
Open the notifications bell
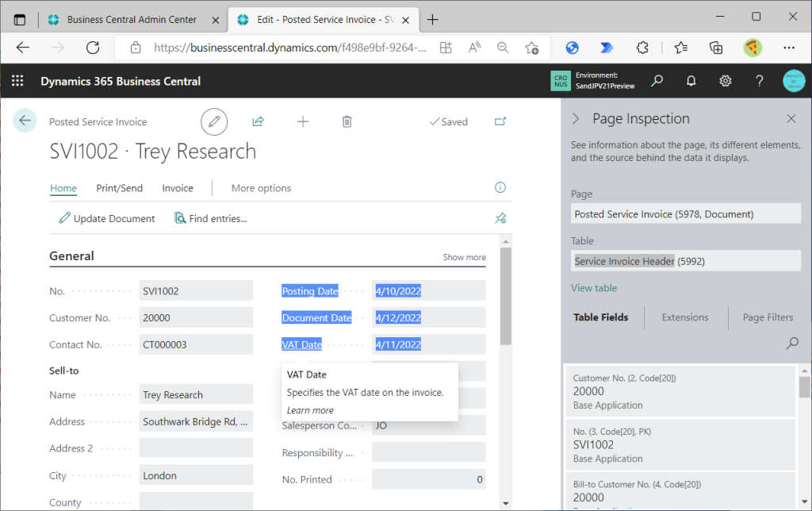pyautogui.click(x=691, y=81)
